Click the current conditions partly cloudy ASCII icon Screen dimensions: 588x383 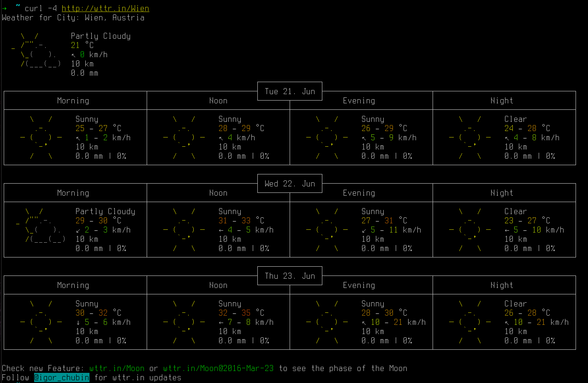[36, 50]
